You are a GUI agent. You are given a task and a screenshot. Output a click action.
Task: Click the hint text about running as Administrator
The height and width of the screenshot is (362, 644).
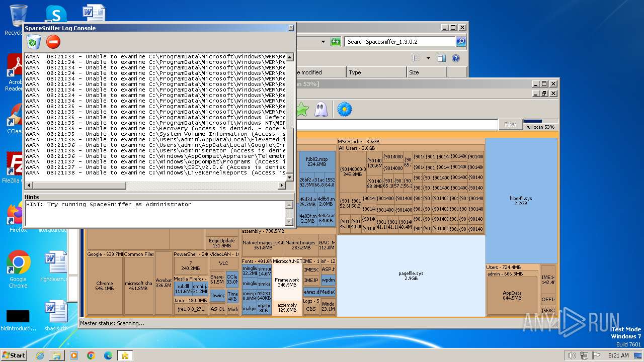pos(109,205)
